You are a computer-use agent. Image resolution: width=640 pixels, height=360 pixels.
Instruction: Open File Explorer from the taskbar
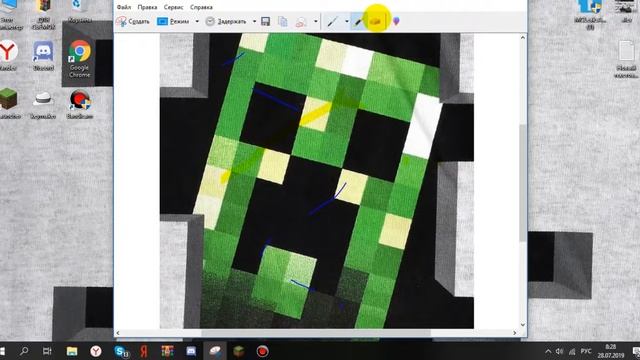pyautogui.click(x=72, y=351)
